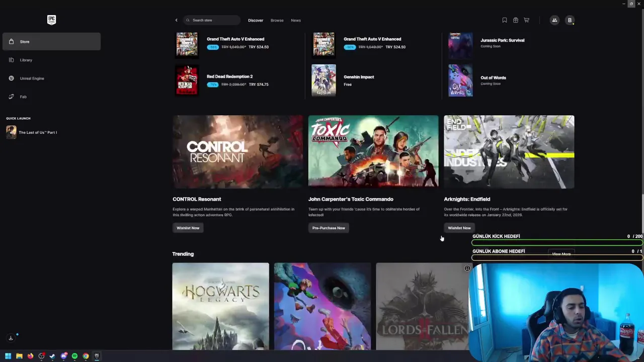The width and height of the screenshot is (644, 362).
Task: Wishlist CONTROL Resonant now
Action: coord(188,228)
